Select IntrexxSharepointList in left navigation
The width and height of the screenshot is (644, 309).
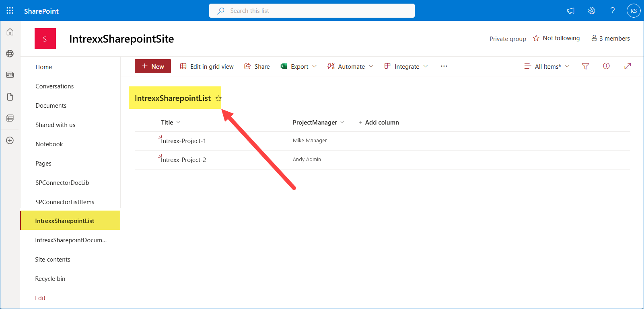pyautogui.click(x=70, y=221)
